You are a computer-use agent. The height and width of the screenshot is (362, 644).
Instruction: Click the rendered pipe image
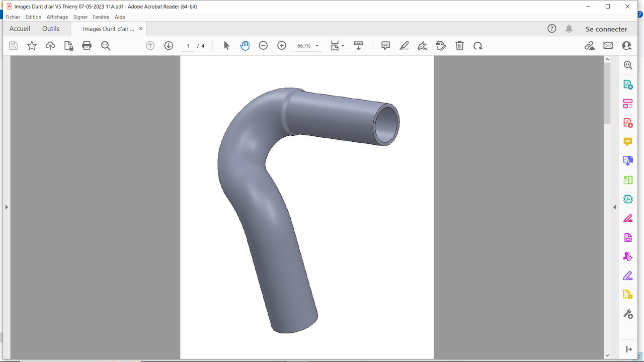(307, 210)
